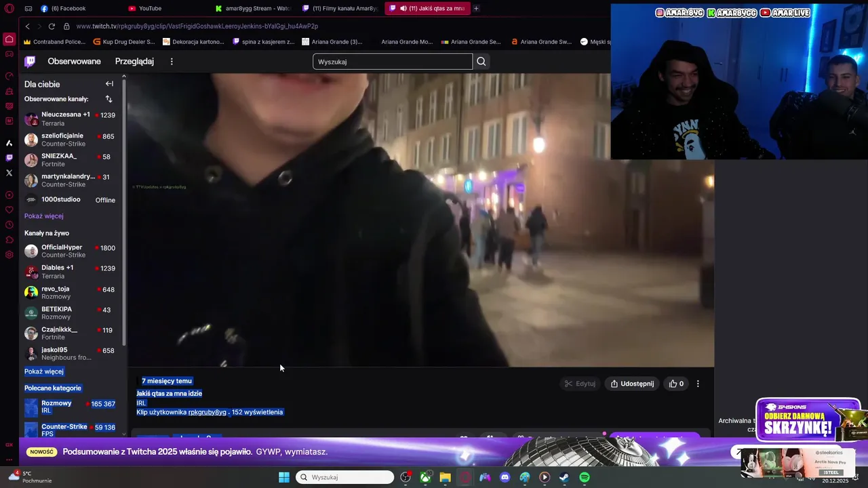The height and width of the screenshot is (488, 868).
Task: Open the OfficialHyper live channel
Action: point(70,251)
